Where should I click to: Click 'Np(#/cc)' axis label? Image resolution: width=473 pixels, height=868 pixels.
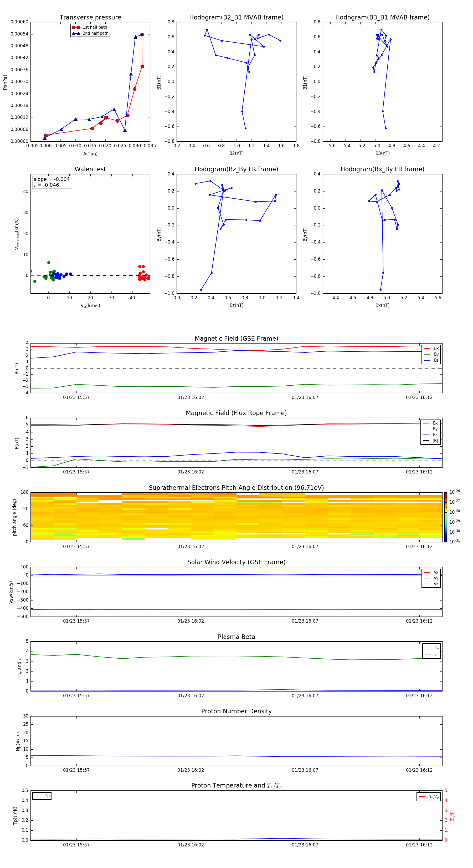click(x=18, y=741)
